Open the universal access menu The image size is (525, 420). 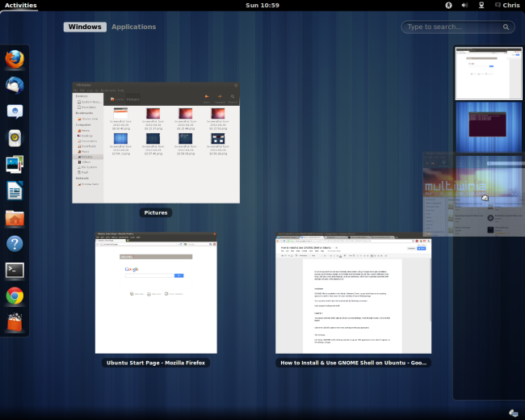[449, 5]
